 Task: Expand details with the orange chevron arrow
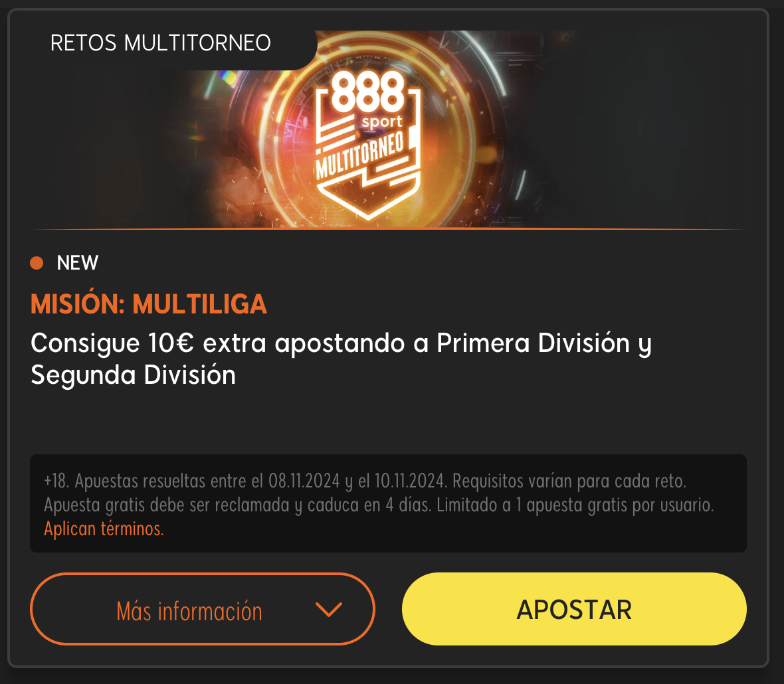click(x=328, y=609)
